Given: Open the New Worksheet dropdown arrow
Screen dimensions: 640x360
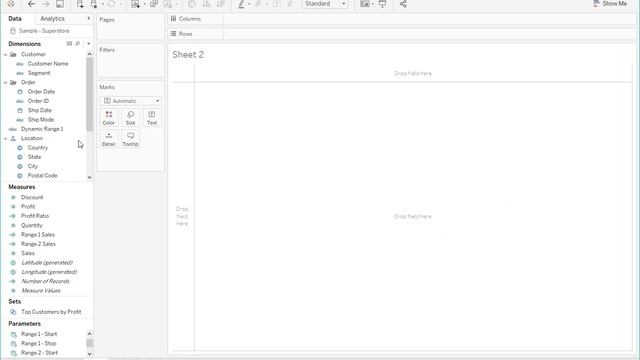Looking at the screenshot, I should click(x=144, y=4).
